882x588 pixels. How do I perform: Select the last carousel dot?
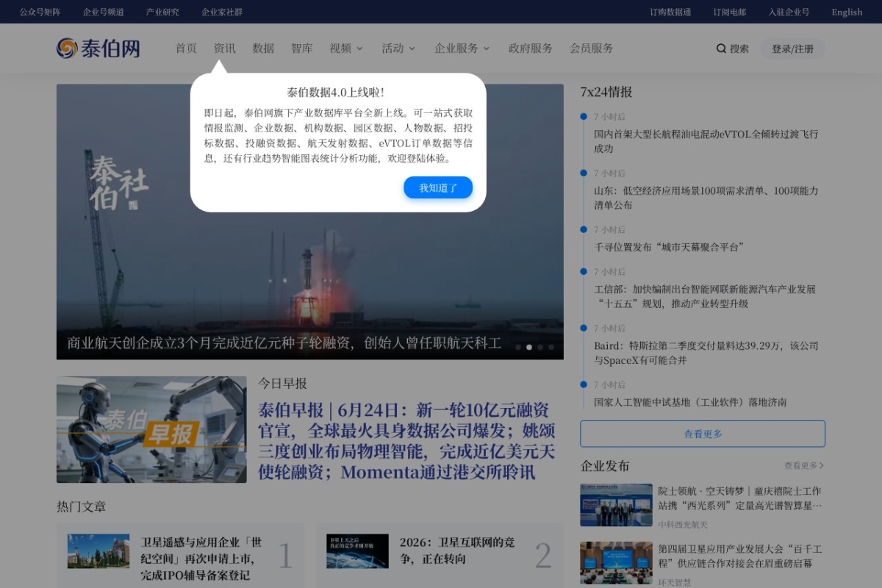click(551, 347)
